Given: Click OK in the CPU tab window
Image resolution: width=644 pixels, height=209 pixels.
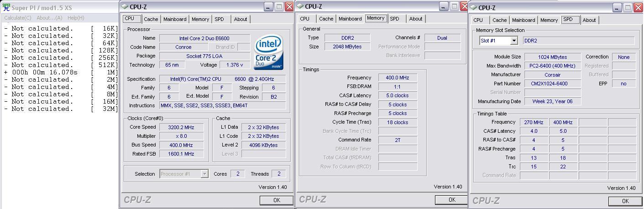Looking at the screenshot, I should (x=276, y=200).
